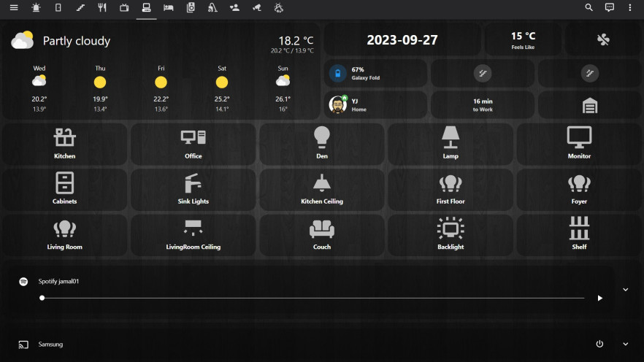Click the search magnifier icon
This screenshot has height=362, width=644.
coord(589,8)
